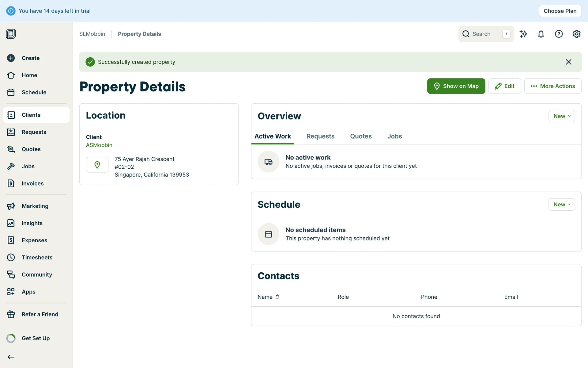Sort contacts by Name column
Viewport: 588px width, 368px height.
pyautogui.click(x=269, y=297)
